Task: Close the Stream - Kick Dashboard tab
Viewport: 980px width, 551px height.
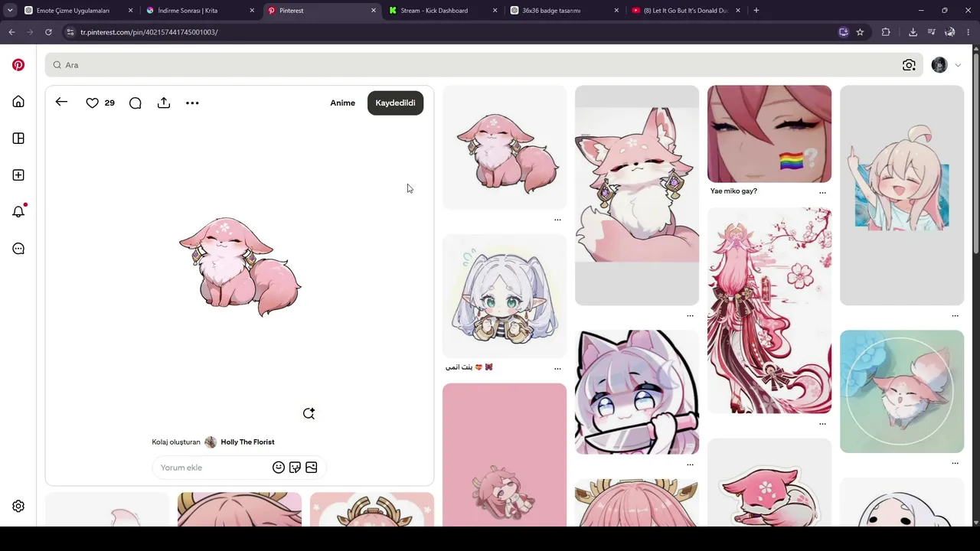Action: click(495, 11)
